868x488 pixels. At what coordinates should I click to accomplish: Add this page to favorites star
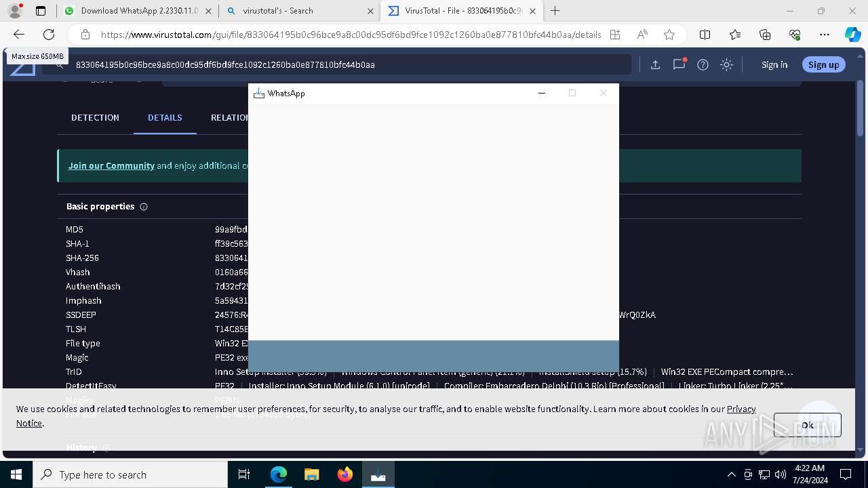(669, 35)
